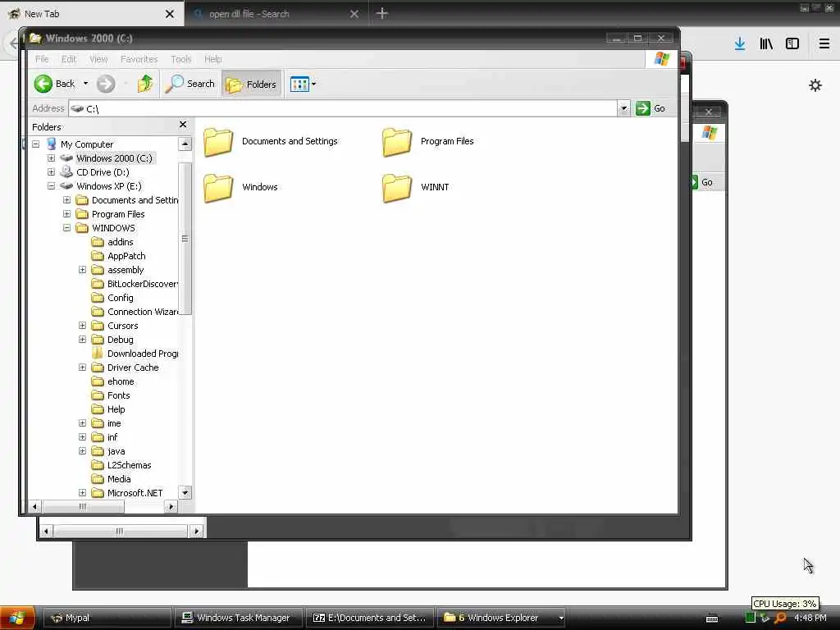Click the tray magnifier icon
The image size is (840, 630).
click(x=781, y=618)
